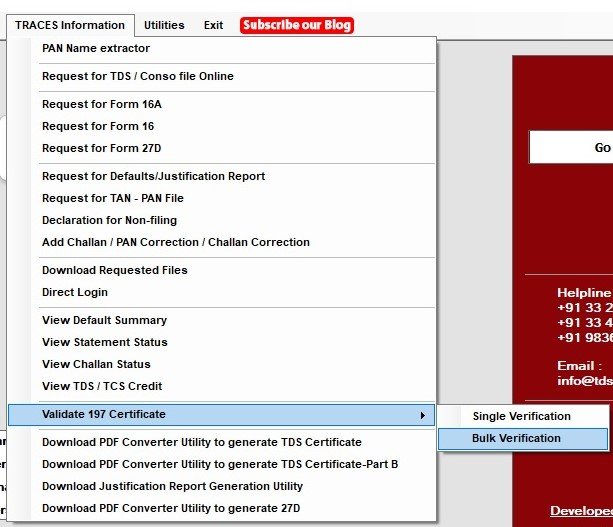
Task: Open the TRACES Information menu
Action: 70,25
